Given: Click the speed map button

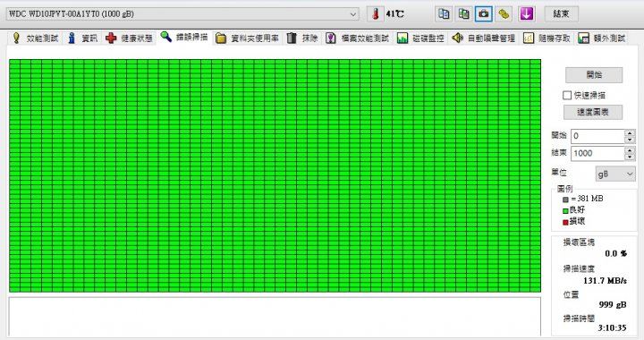Looking at the screenshot, I should [593, 112].
